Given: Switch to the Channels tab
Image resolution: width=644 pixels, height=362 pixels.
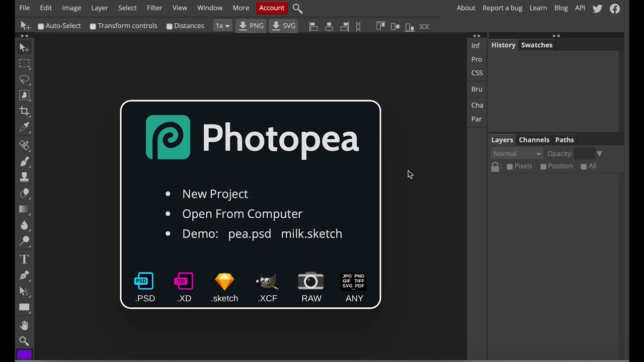Looking at the screenshot, I should 534,140.
